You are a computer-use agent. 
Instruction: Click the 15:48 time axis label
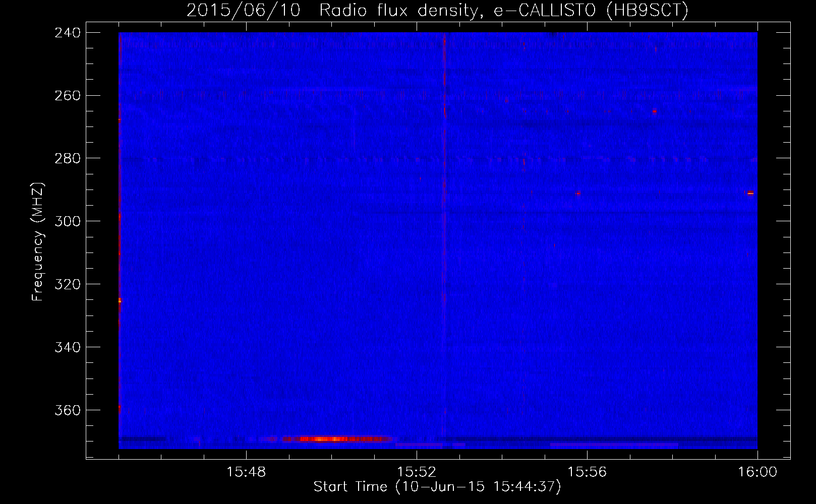click(x=246, y=472)
